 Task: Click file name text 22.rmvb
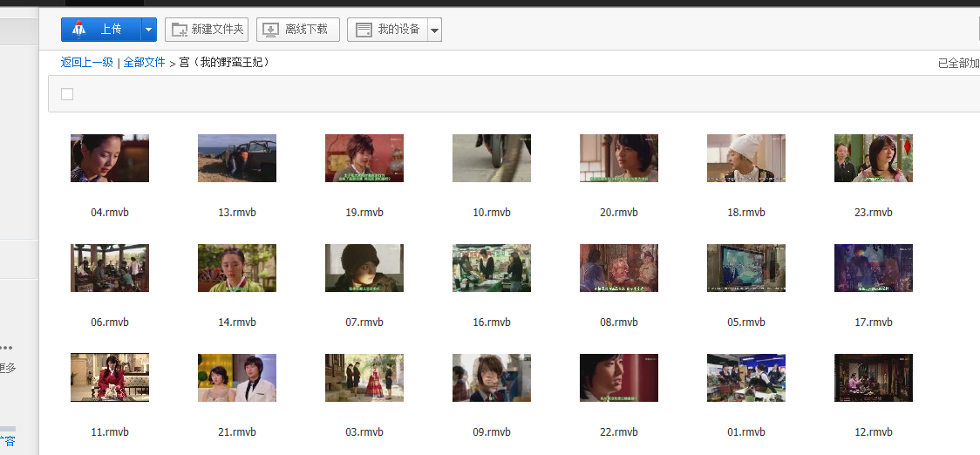(x=619, y=432)
